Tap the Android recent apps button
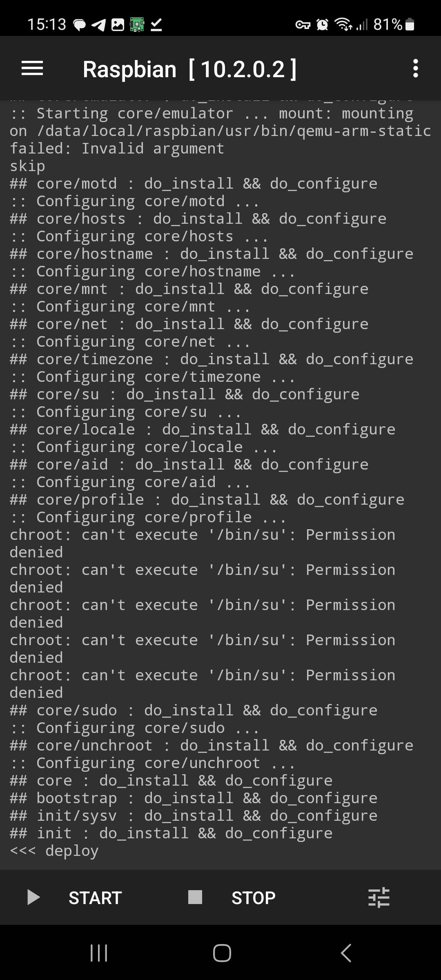The height and width of the screenshot is (980, 441). (x=99, y=953)
